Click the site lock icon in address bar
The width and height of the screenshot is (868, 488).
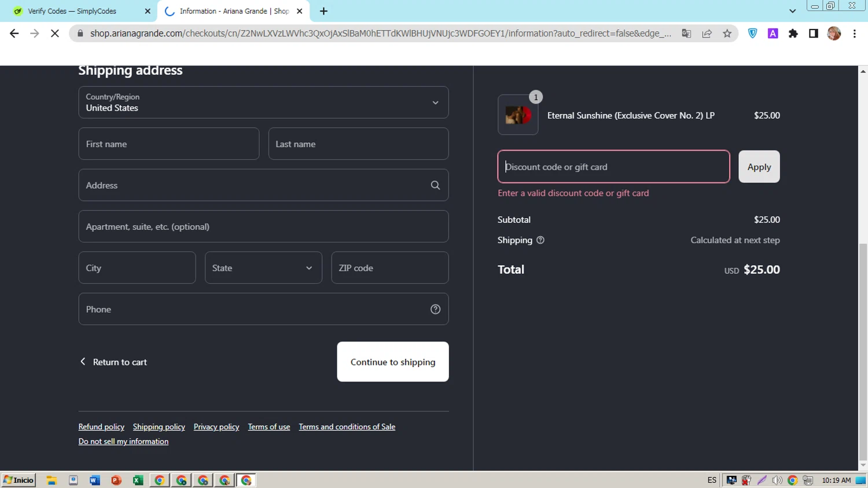pos(80,34)
